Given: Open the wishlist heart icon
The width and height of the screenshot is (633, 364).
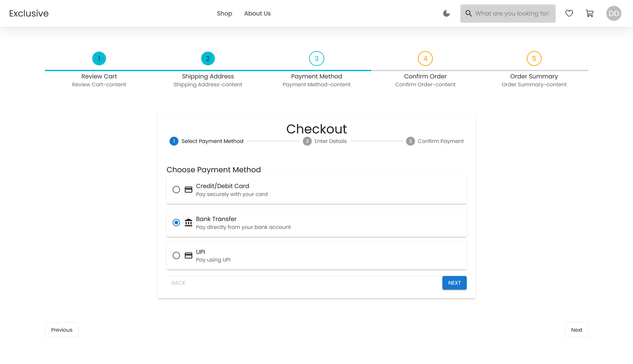Looking at the screenshot, I should click(x=569, y=14).
